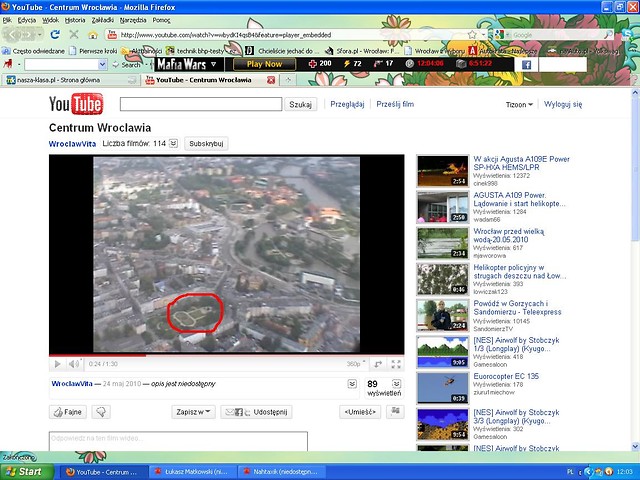Open Nahtaxik chat window in taskbar
Screen dimensions: 640x480
[282, 472]
